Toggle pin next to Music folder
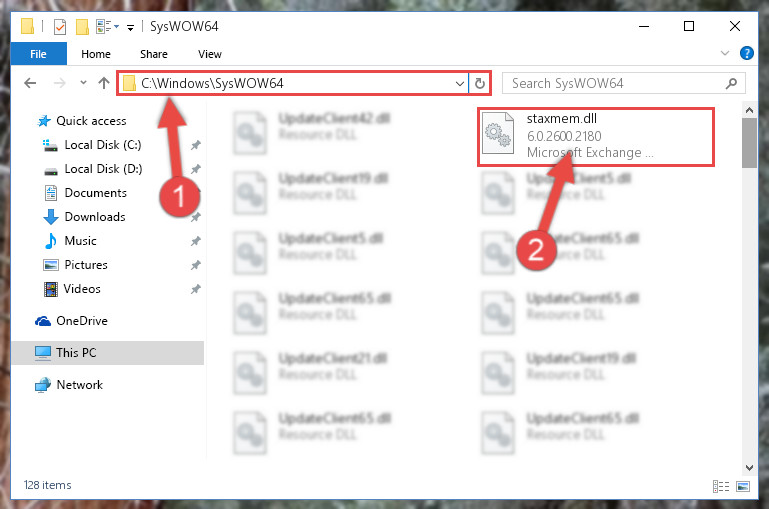Image resolution: width=769 pixels, height=509 pixels. [x=196, y=241]
